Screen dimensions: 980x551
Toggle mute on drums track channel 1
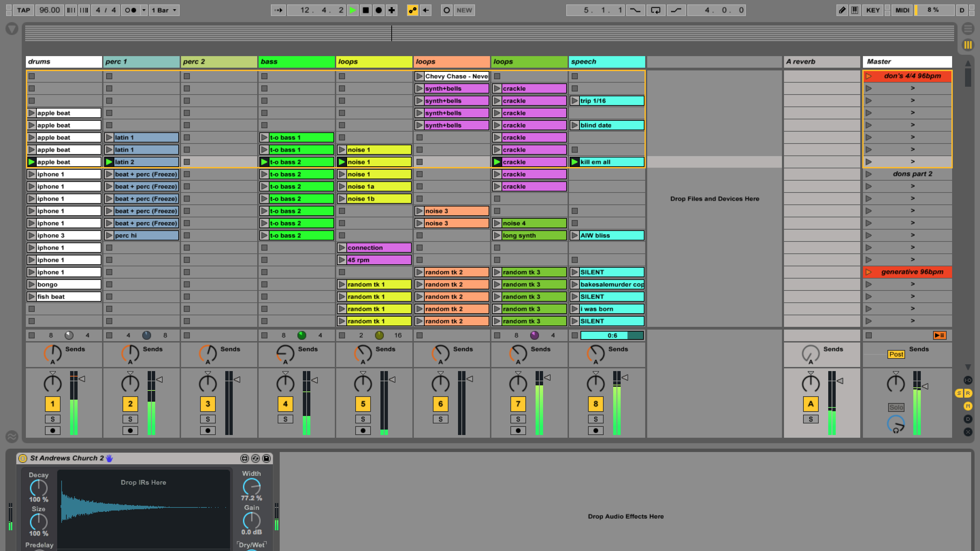point(52,404)
